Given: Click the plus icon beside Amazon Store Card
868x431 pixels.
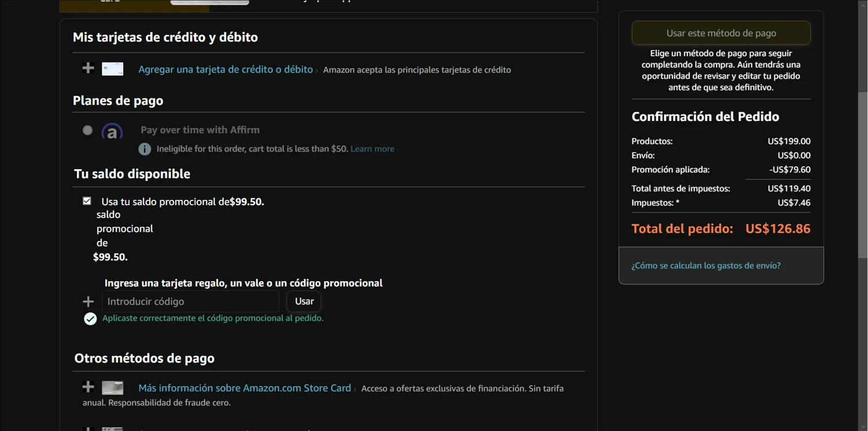Looking at the screenshot, I should [88, 387].
